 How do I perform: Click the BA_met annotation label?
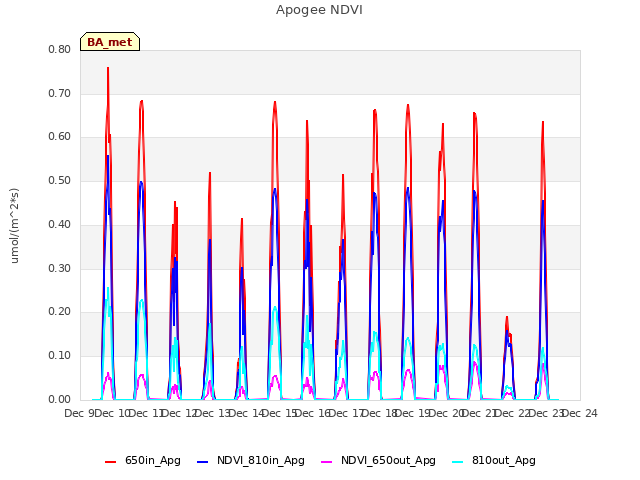pos(110,42)
